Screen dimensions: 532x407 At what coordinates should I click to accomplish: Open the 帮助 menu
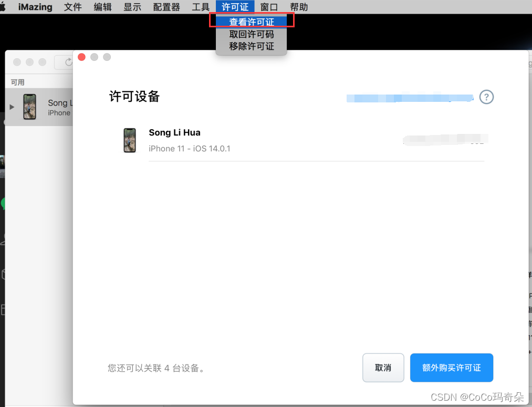click(299, 7)
